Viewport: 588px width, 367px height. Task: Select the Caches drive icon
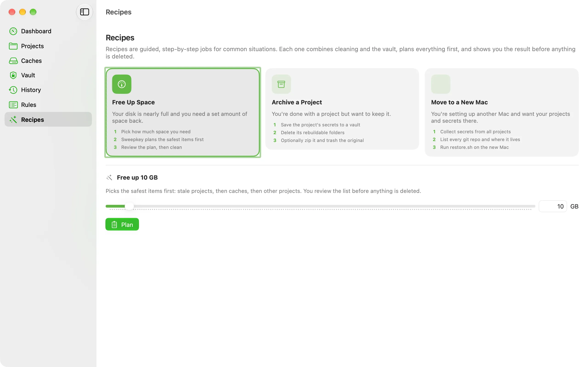tap(13, 61)
